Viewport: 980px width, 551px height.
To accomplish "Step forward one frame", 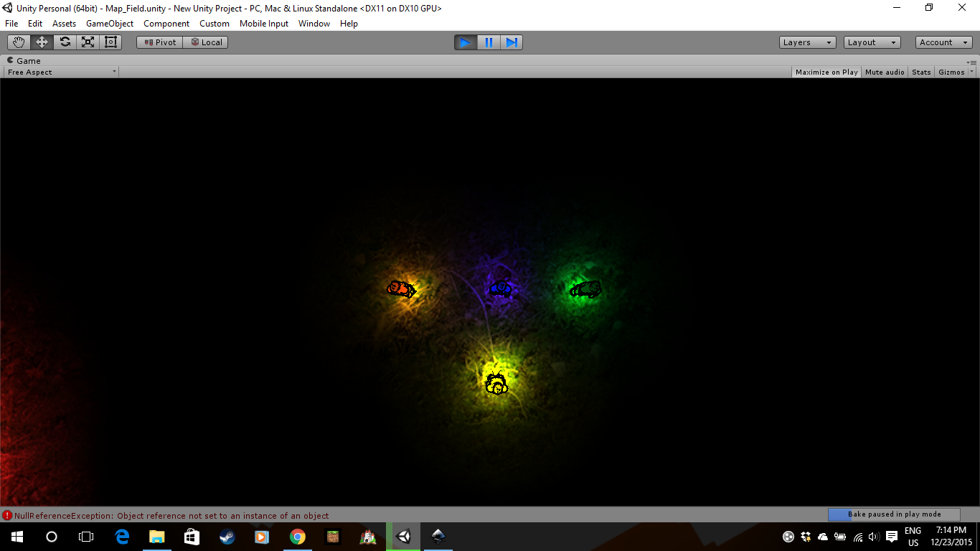I will tap(512, 42).
